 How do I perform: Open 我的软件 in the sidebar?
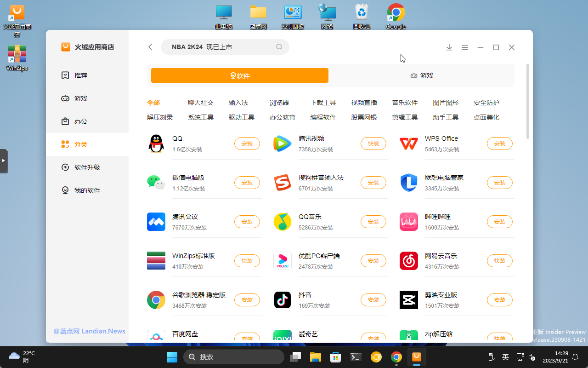(87, 190)
